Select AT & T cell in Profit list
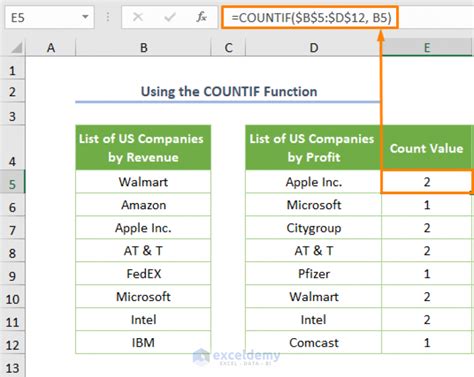This screenshot has height=377, width=474. 313,251
